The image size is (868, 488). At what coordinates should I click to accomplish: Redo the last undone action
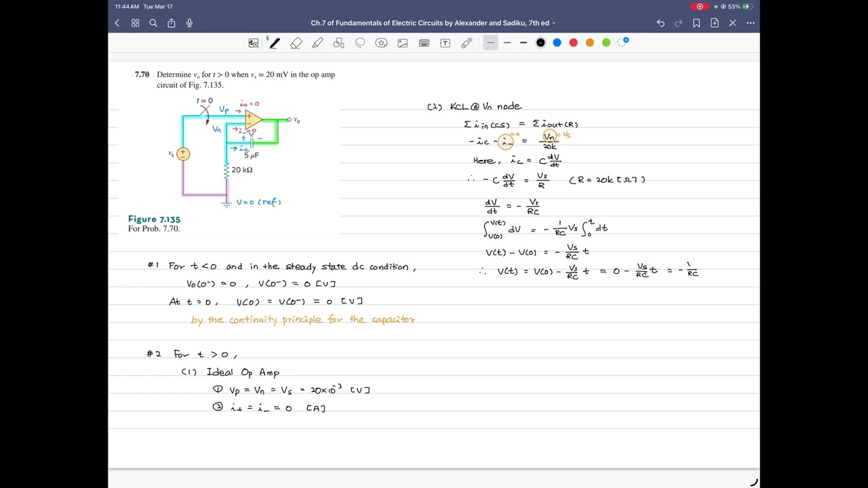click(678, 23)
